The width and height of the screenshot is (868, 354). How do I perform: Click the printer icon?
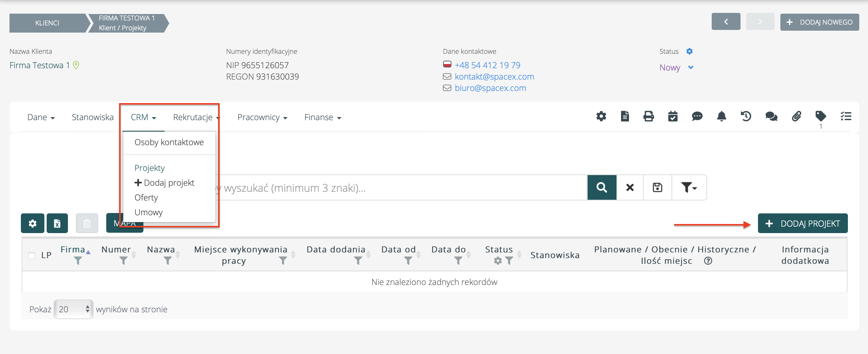[648, 116]
